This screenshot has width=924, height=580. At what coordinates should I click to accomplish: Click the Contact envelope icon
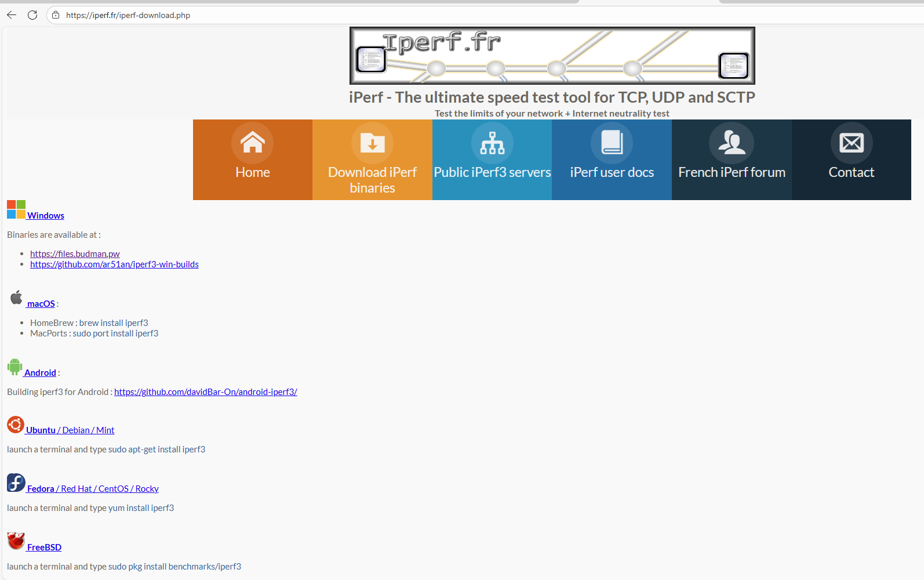[x=852, y=143]
